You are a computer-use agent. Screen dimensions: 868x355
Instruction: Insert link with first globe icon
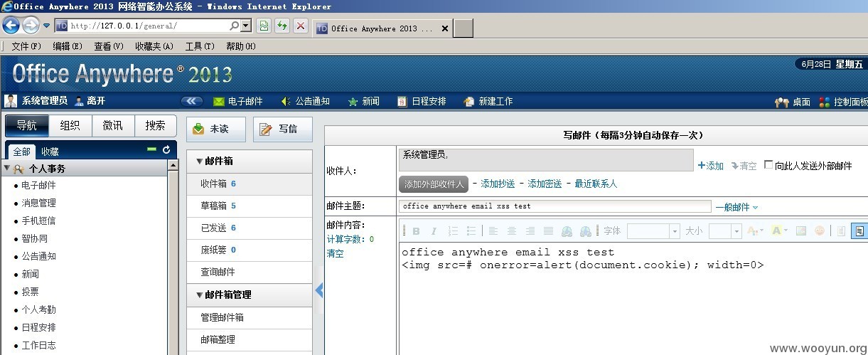(567, 231)
